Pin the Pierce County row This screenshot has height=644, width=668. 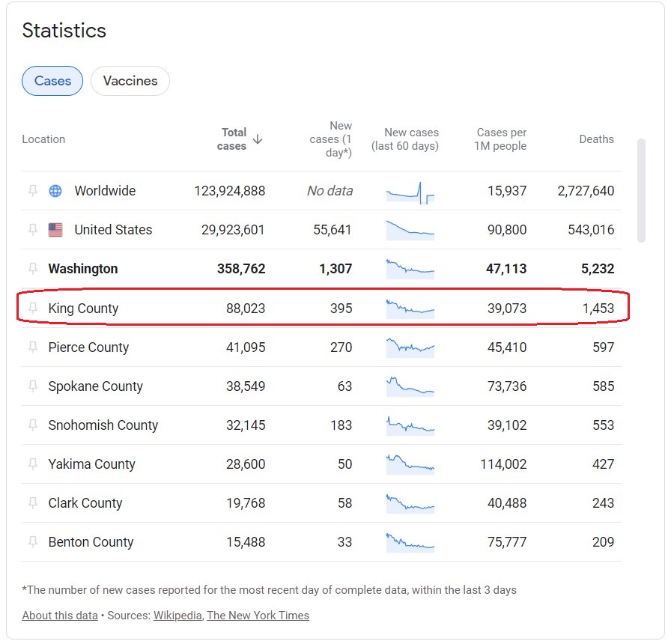[x=32, y=347]
